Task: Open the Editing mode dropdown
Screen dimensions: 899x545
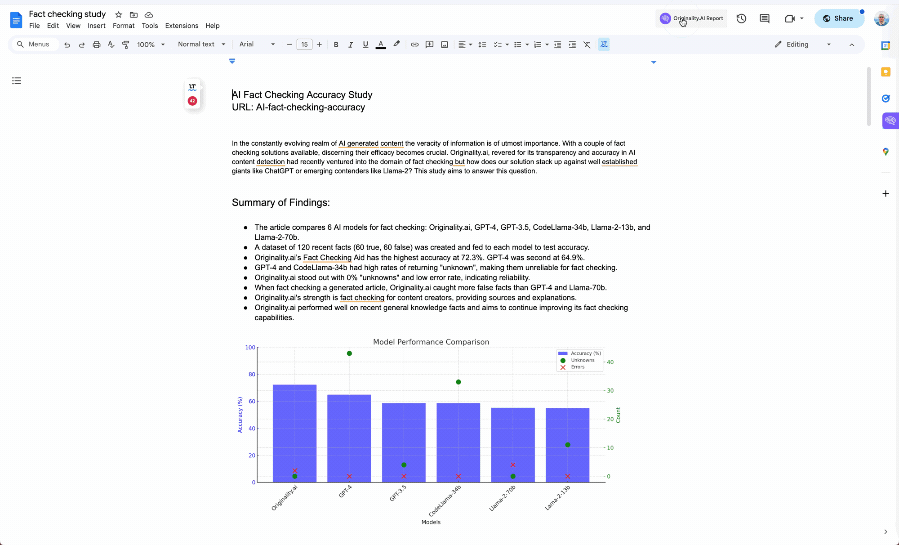Action: pos(802,45)
